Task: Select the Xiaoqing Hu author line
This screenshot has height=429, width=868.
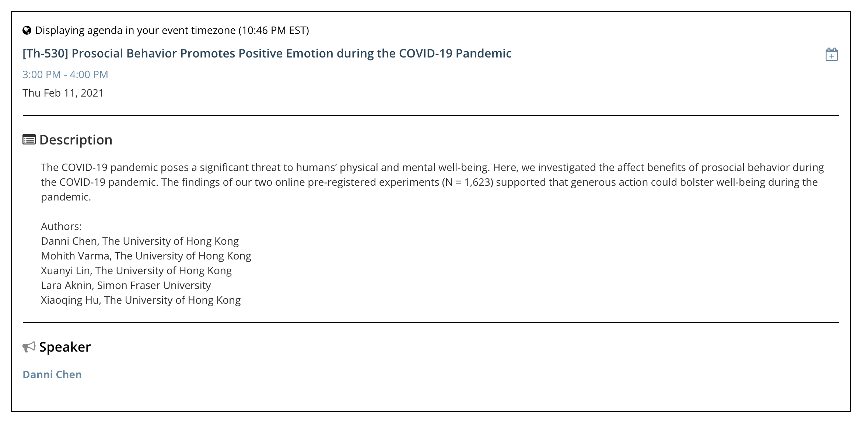Action: coord(141,300)
